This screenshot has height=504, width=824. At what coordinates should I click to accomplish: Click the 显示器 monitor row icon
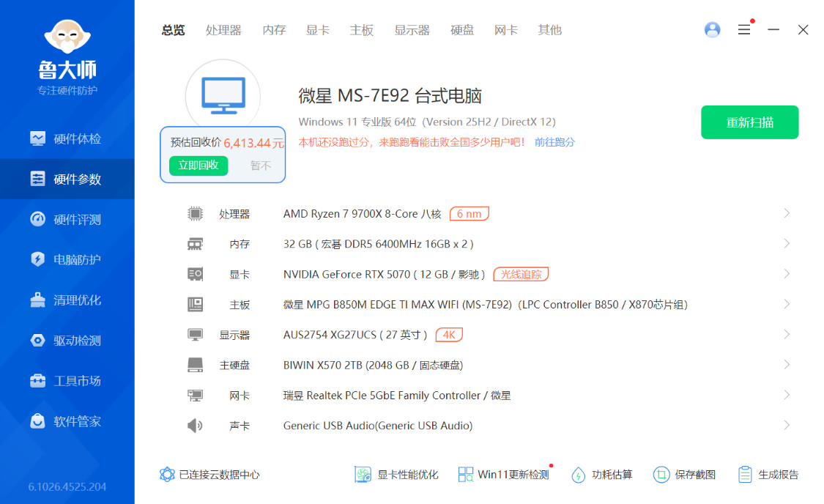[x=195, y=335]
